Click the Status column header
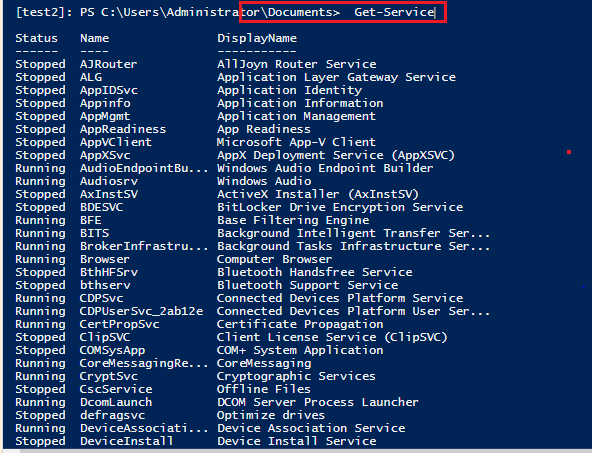This screenshot has height=453, width=592. pyautogui.click(x=37, y=38)
